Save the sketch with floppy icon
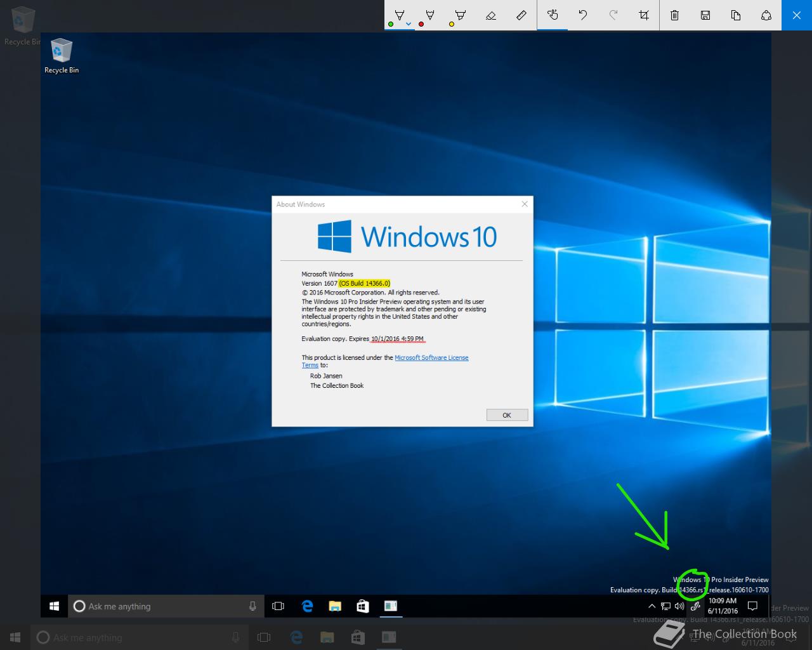The width and height of the screenshot is (812, 650). pos(705,15)
